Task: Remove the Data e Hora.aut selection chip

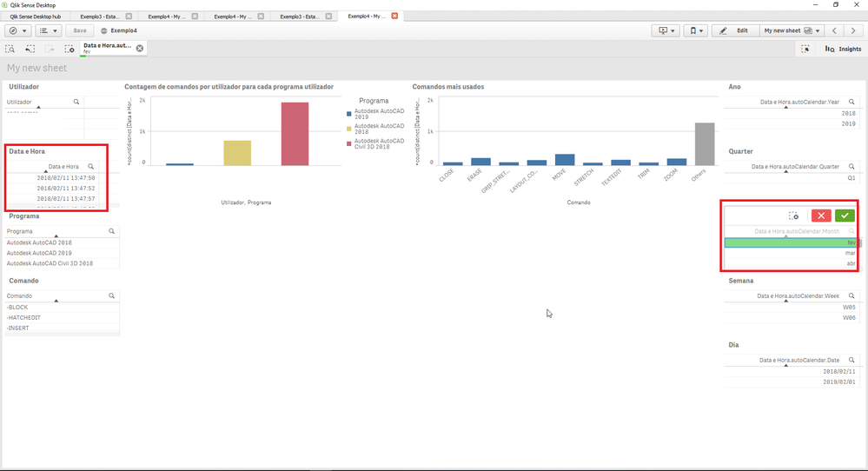Action: click(x=140, y=49)
